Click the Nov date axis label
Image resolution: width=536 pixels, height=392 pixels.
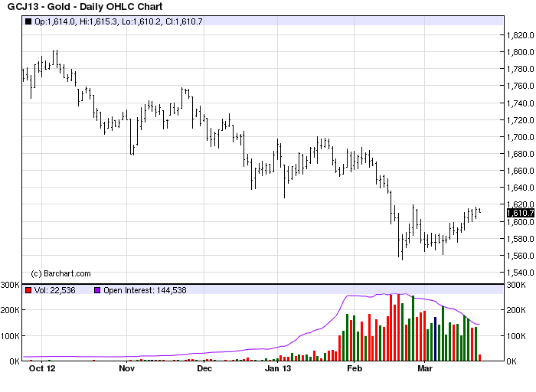tap(127, 368)
